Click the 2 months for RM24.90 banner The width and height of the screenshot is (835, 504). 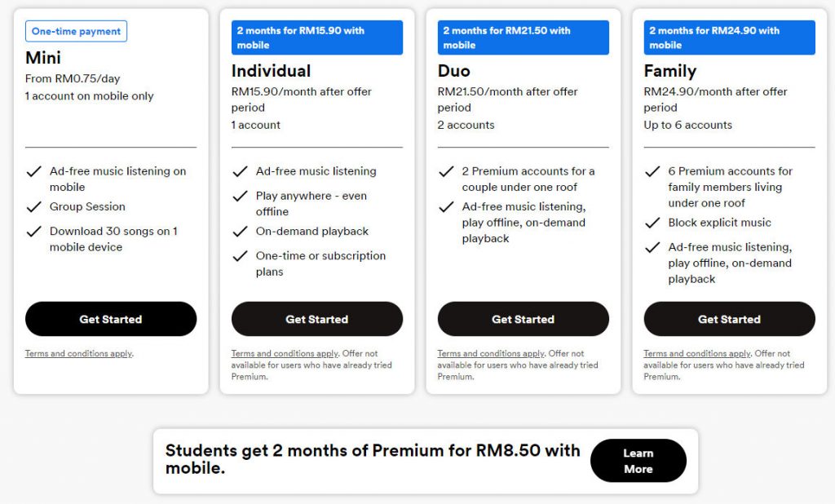[729, 38]
